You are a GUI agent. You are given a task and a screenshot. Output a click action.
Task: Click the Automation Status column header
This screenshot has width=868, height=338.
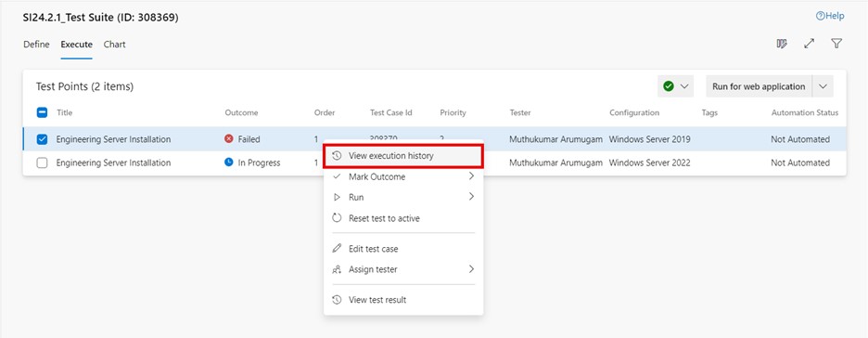[805, 112]
